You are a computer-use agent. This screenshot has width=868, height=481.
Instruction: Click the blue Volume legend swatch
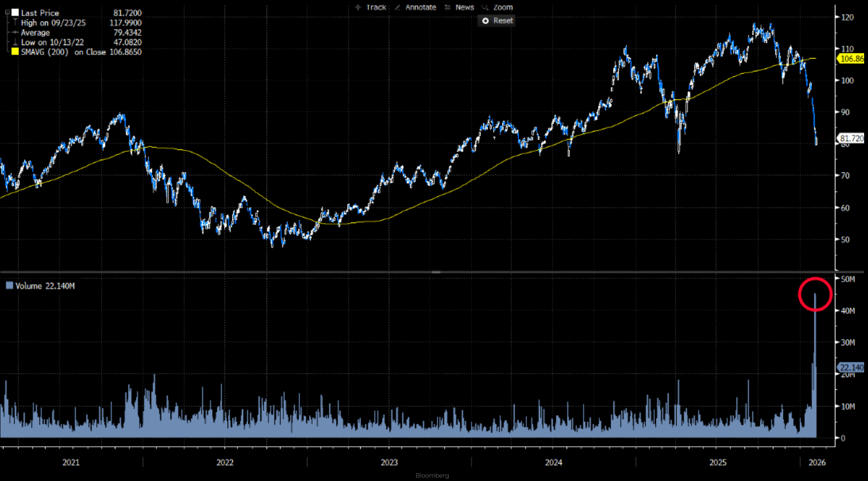click(x=9, y=285)
